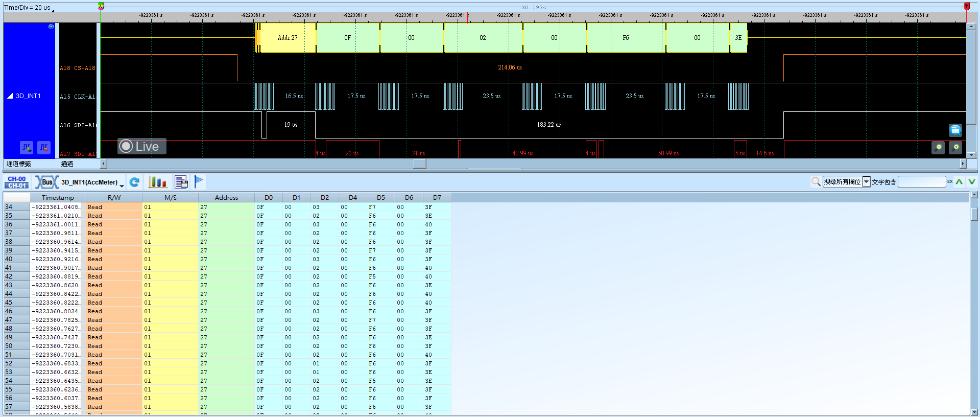
Task: Click the Timestamp column header
Action: coord(58,198)
